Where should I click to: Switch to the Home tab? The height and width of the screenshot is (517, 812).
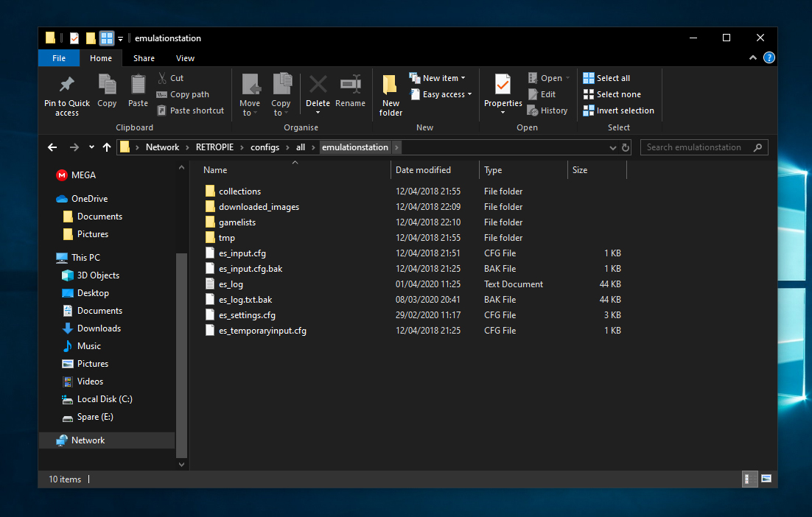pos(101,58)
